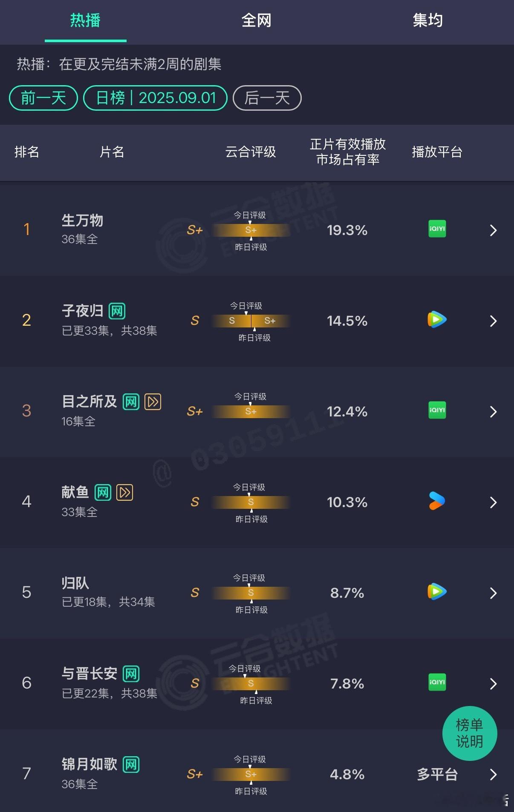Switch to the 集均 tab
The image size is (514, 812).
[427, 20]
